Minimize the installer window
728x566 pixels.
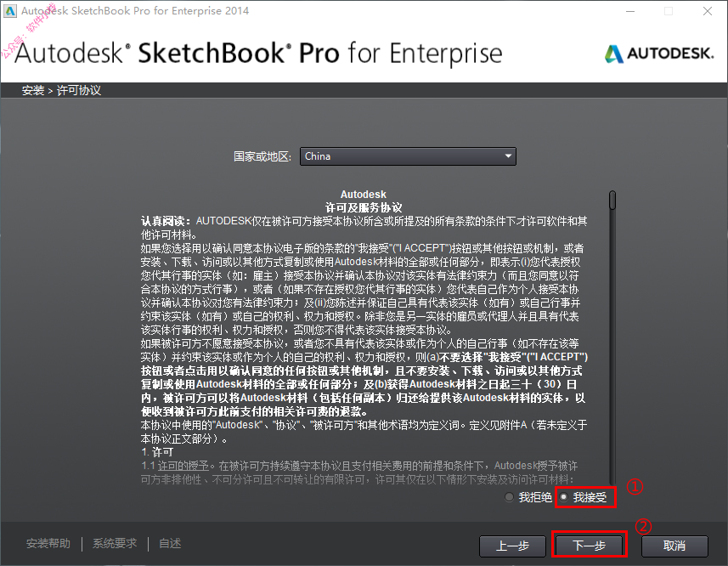(630, 11)
